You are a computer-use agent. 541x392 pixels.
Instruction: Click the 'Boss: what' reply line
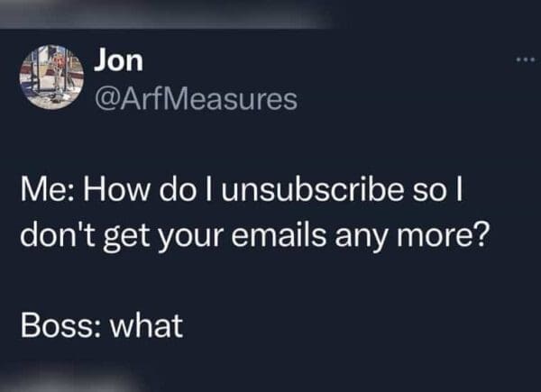tap(101, 325)
